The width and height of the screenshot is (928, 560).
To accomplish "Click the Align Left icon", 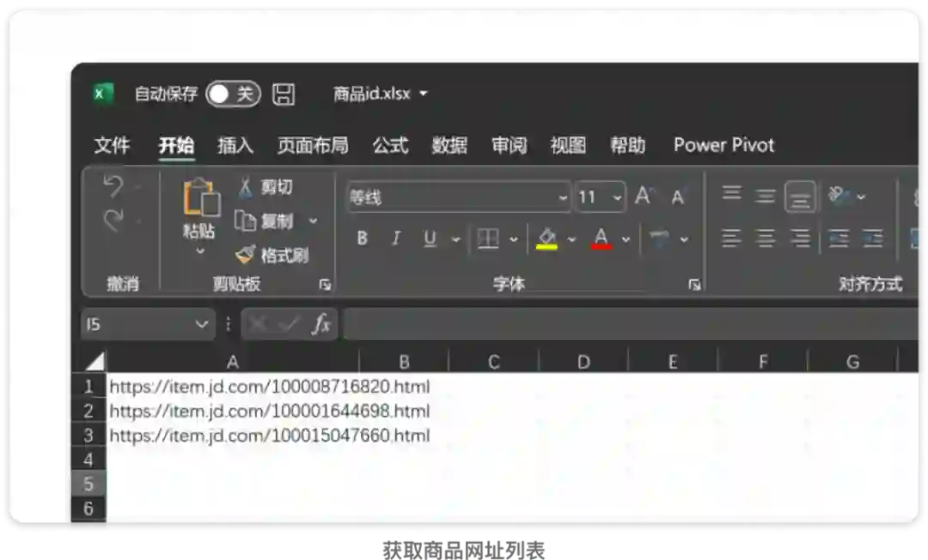I will [731, 238].
